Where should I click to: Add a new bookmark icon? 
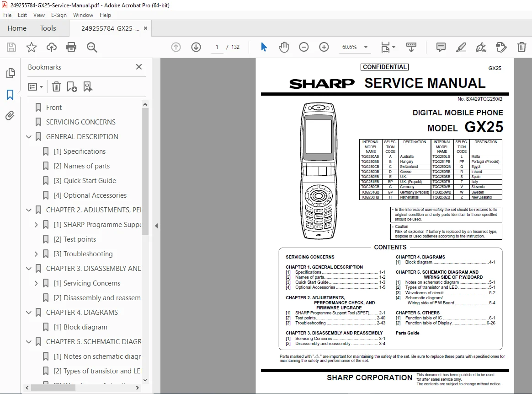[x=72, y=86]
